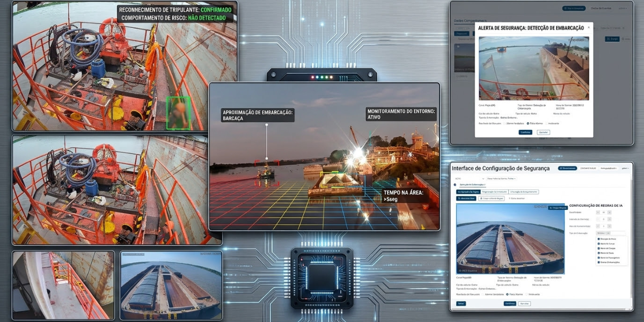This screenshot has height=322, width=644.
Task: Open the barge camera view in configuration interface
Action: click(510, 239)
